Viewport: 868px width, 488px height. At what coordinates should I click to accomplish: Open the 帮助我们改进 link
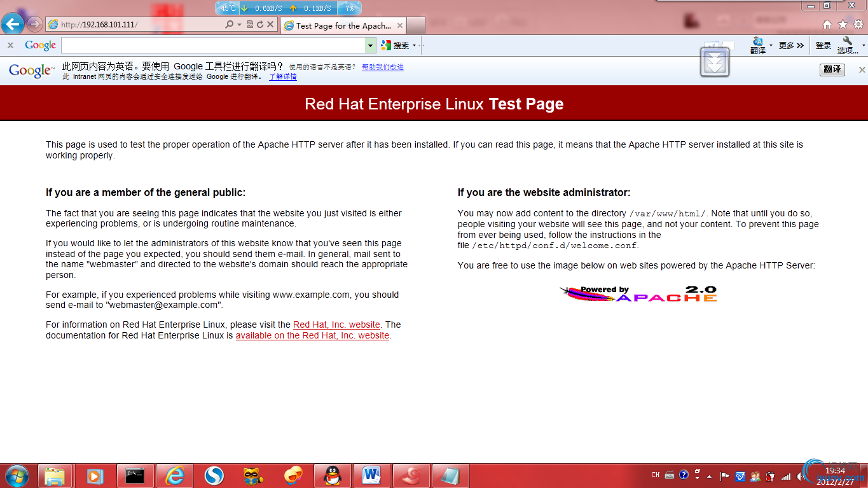(x=383, y=67)
